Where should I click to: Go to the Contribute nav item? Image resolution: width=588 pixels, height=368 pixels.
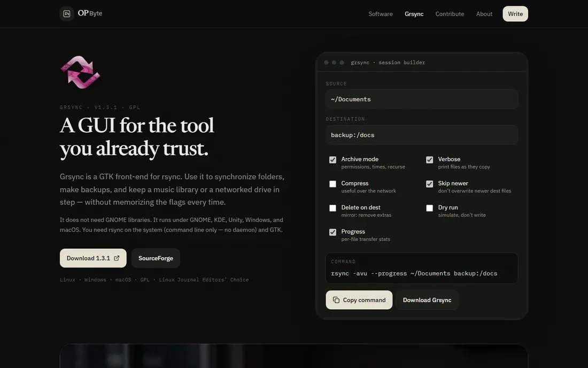pos(450,14)
